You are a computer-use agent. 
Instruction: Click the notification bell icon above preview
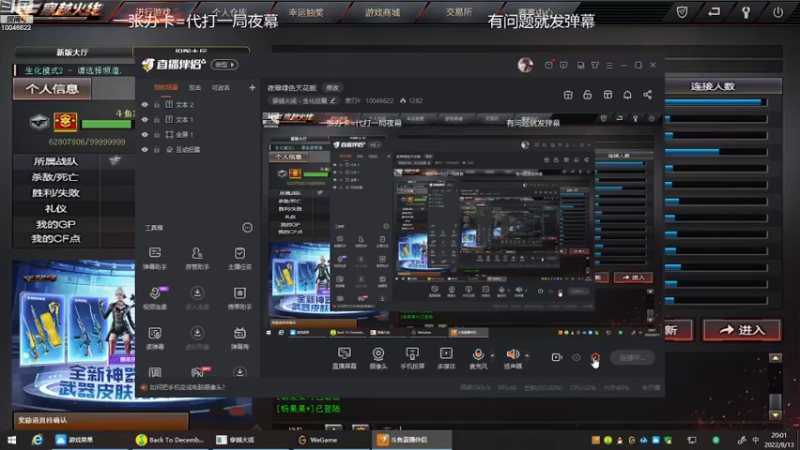tap(628, 95)
